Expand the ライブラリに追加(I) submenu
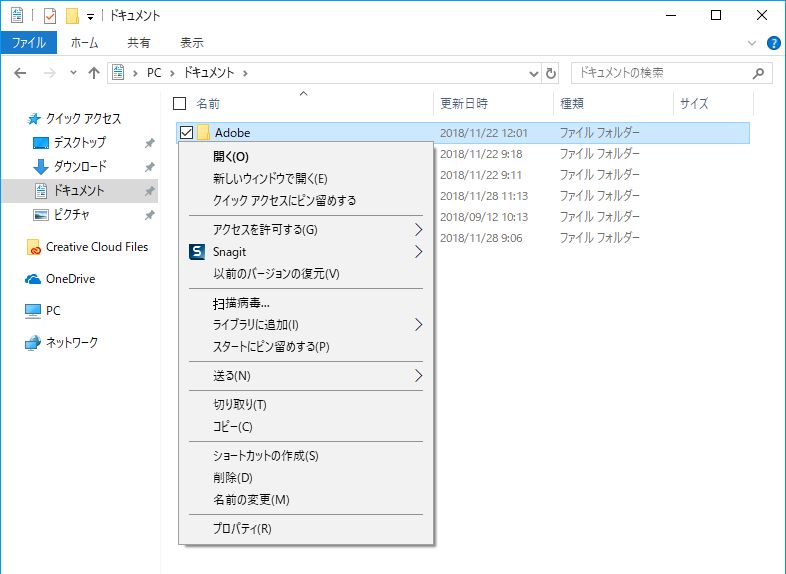The width and height of the screenshot is (786, 574). pos(306,325)
